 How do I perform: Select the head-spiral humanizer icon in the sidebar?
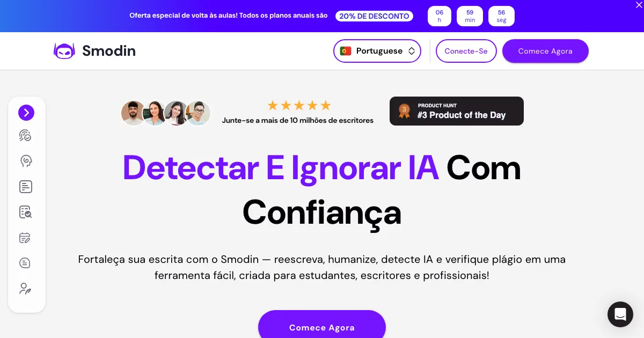(x=26, y=161)
